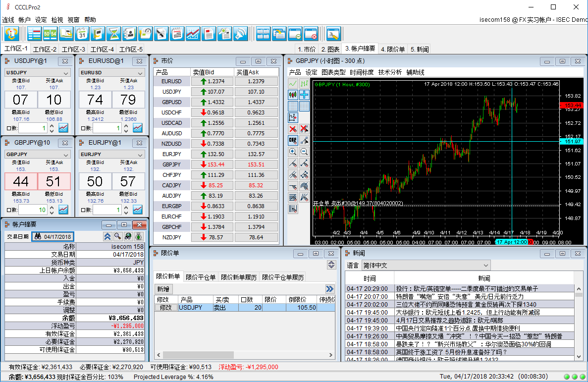Viewport: 588px width, 382px height.
Task: Expand double chevron in limit order panel
Action: pyautogui.click(x=329, y=289)
